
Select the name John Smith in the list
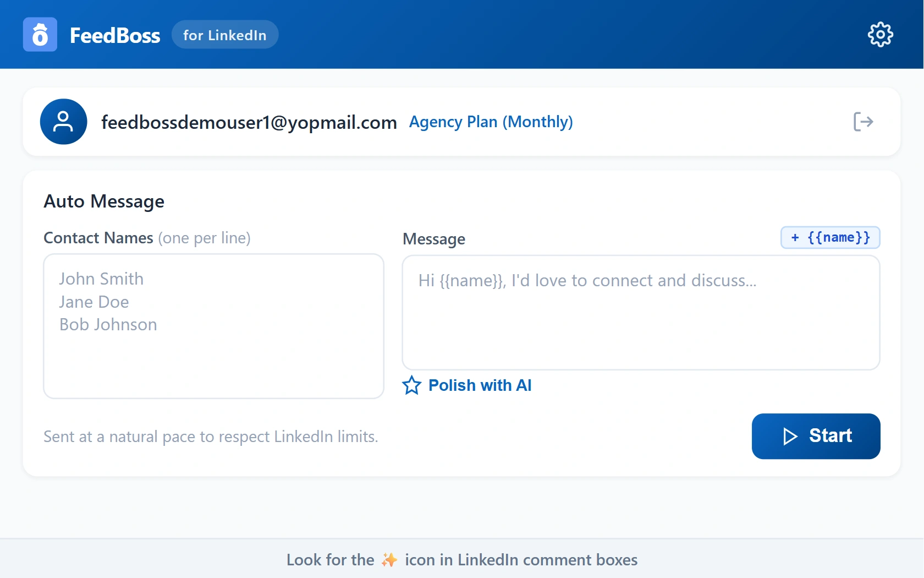[101, 279]
